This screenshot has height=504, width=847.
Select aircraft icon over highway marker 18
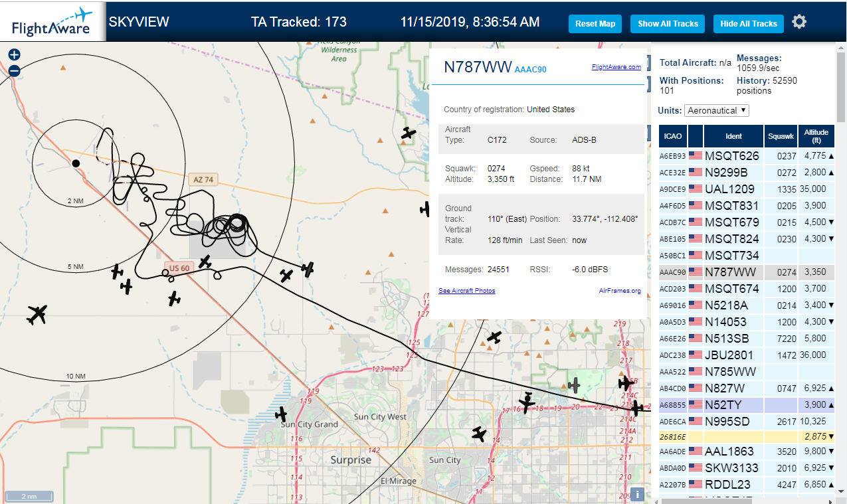point(527,402)
